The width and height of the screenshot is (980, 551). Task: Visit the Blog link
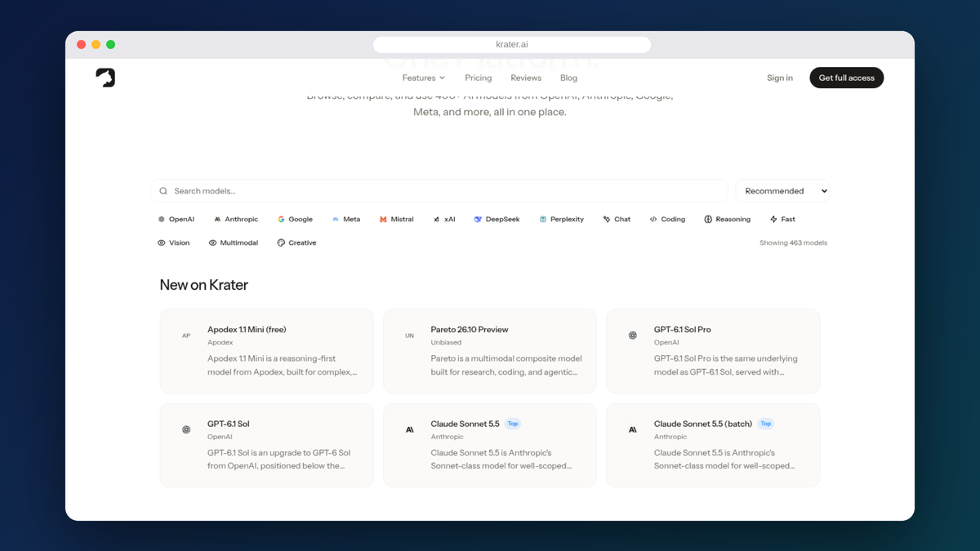568,78
